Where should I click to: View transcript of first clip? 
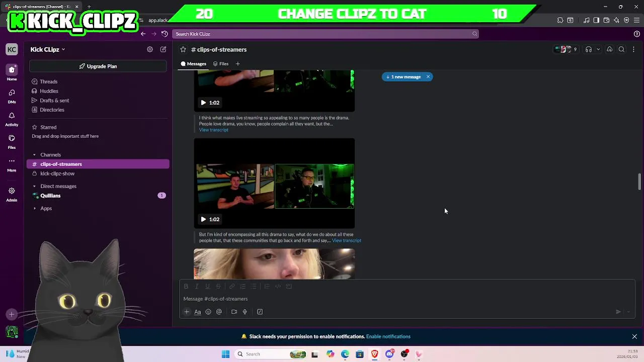tap(213, 130)
